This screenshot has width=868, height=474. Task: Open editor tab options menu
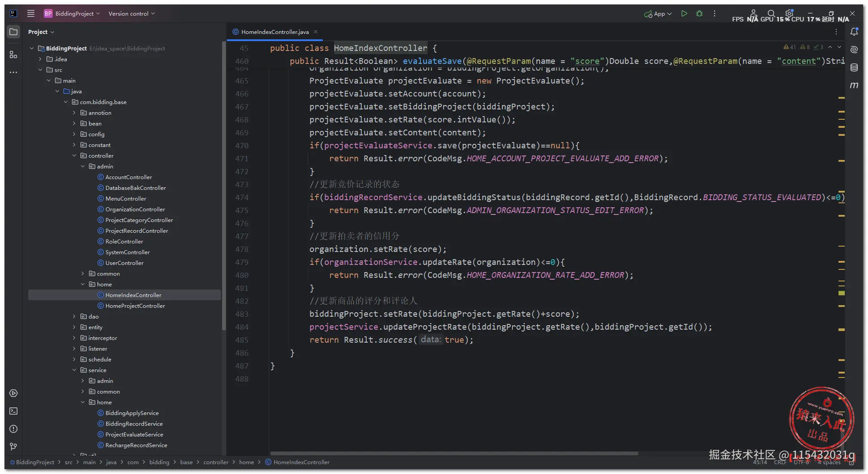point(836,32)
